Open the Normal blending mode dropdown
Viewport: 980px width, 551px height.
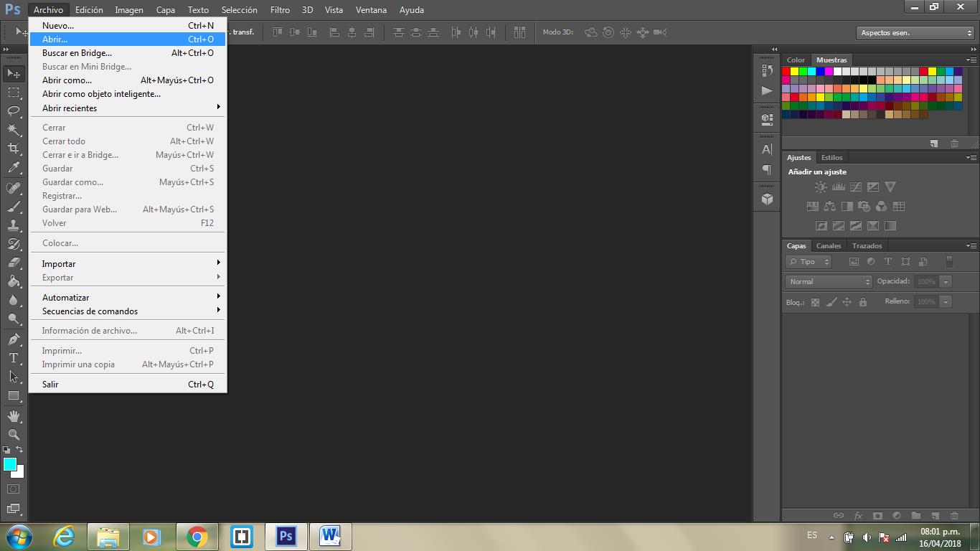pos(829,282)
